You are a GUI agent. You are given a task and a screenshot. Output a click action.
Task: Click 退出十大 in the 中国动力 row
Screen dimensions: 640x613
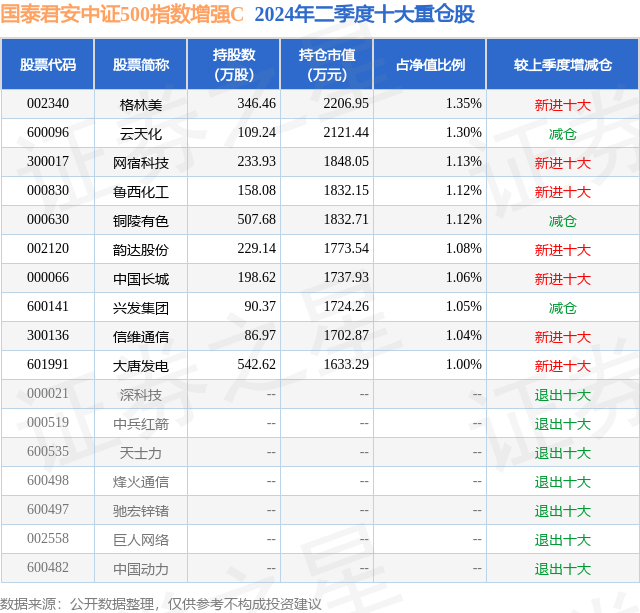pos(562,569)
